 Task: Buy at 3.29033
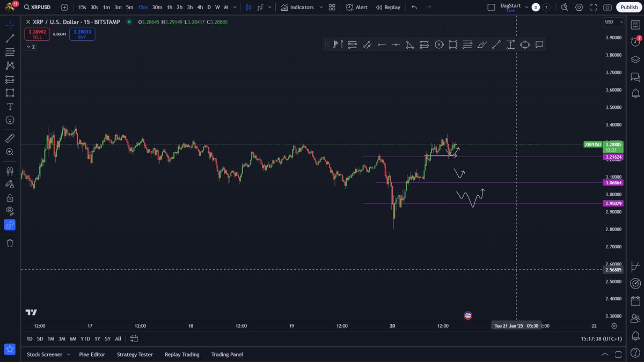[x=82, y=34]
